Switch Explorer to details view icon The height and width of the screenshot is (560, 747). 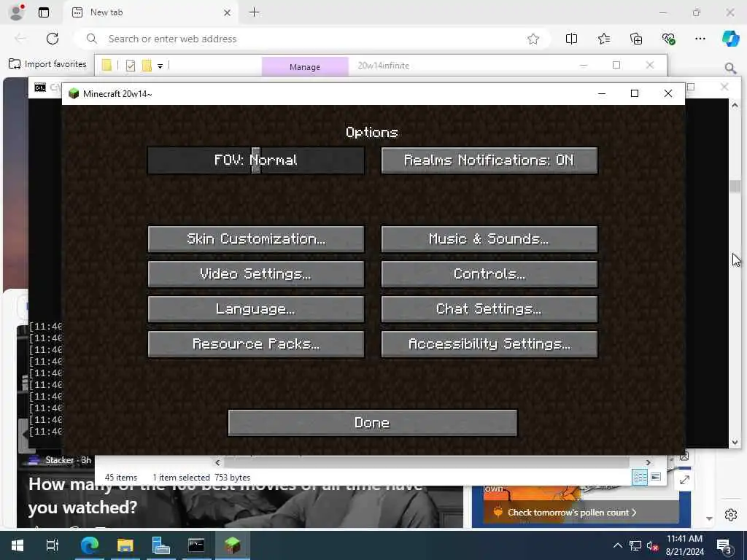coord(640,477)
